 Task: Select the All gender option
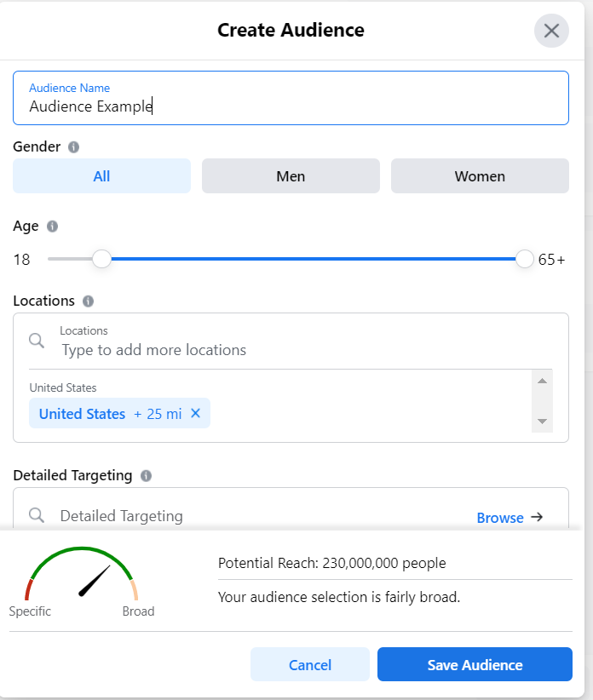click(101, 175)
